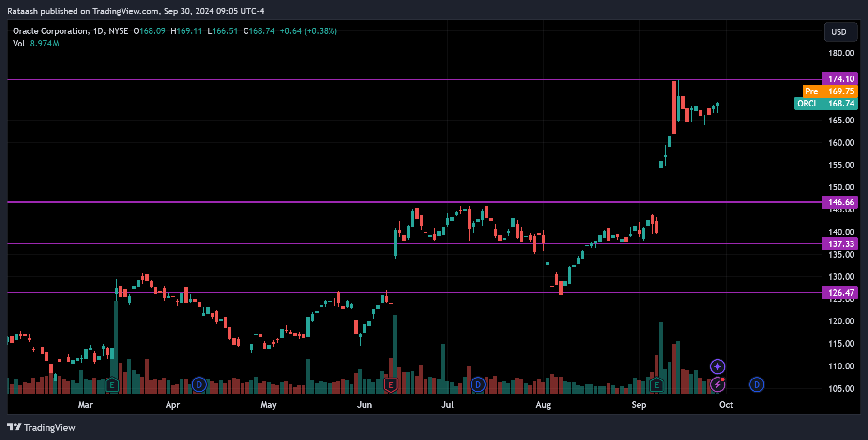Open the red earnings E marker in June

(x=391, y=385)
